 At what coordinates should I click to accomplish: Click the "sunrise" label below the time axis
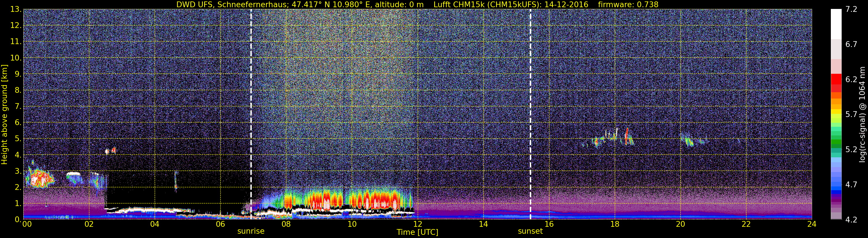251,231
